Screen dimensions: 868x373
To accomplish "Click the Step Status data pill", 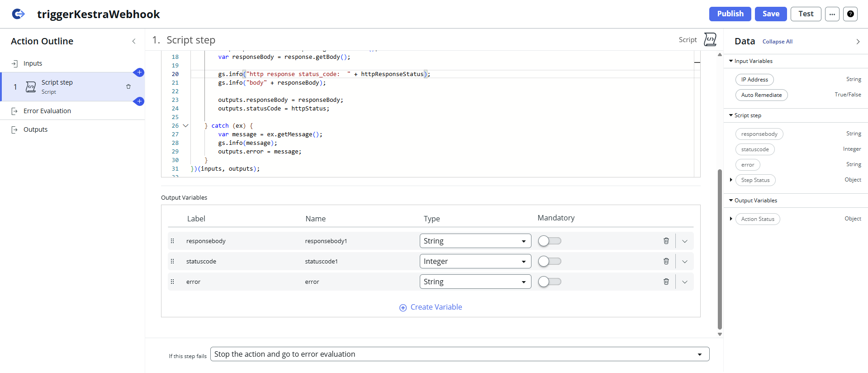I will point(755,180).
